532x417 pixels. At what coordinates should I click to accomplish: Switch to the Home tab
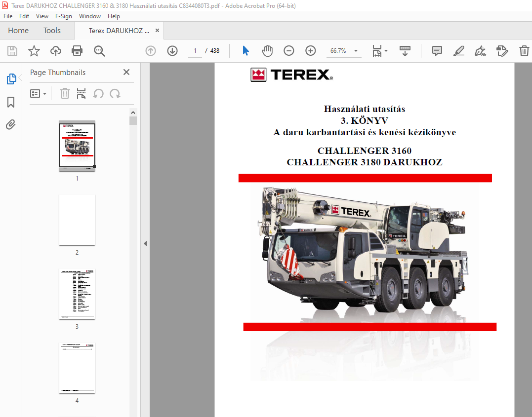18,31
